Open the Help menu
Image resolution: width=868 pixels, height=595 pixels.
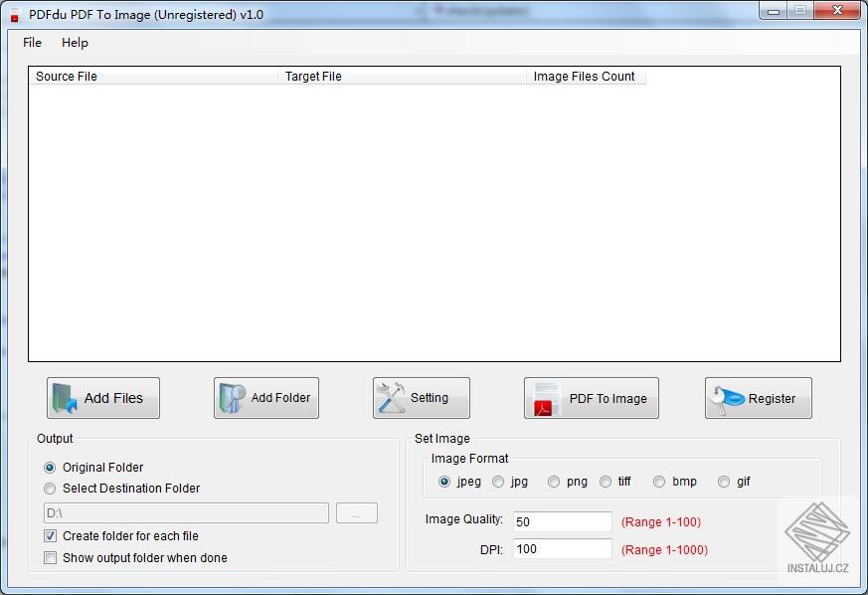[75, 43]
